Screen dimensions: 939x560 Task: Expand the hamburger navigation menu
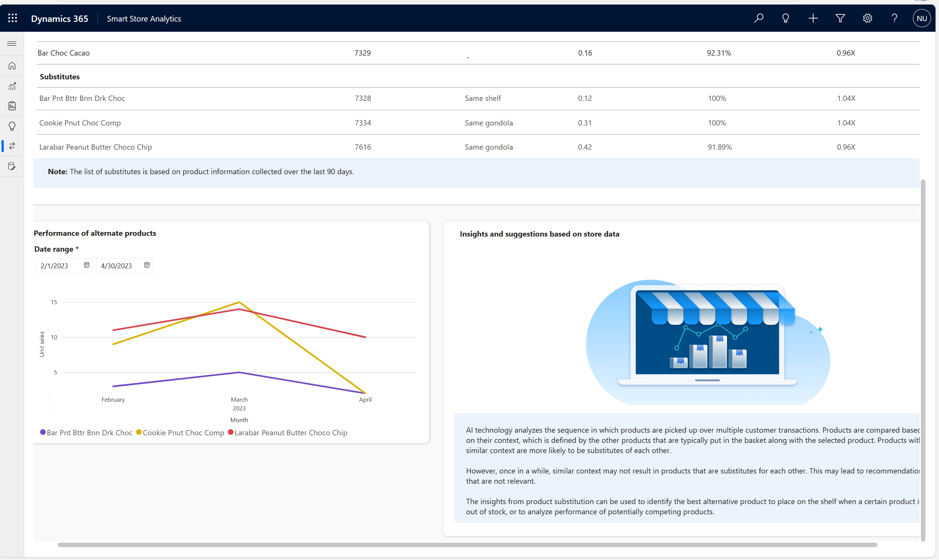[12, 44]
